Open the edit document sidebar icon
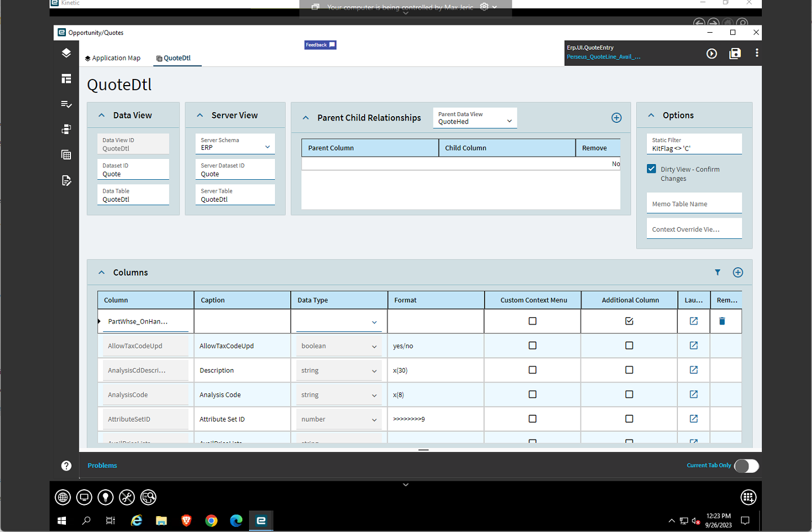Screen dimensions: 812x532 [66, 180]
